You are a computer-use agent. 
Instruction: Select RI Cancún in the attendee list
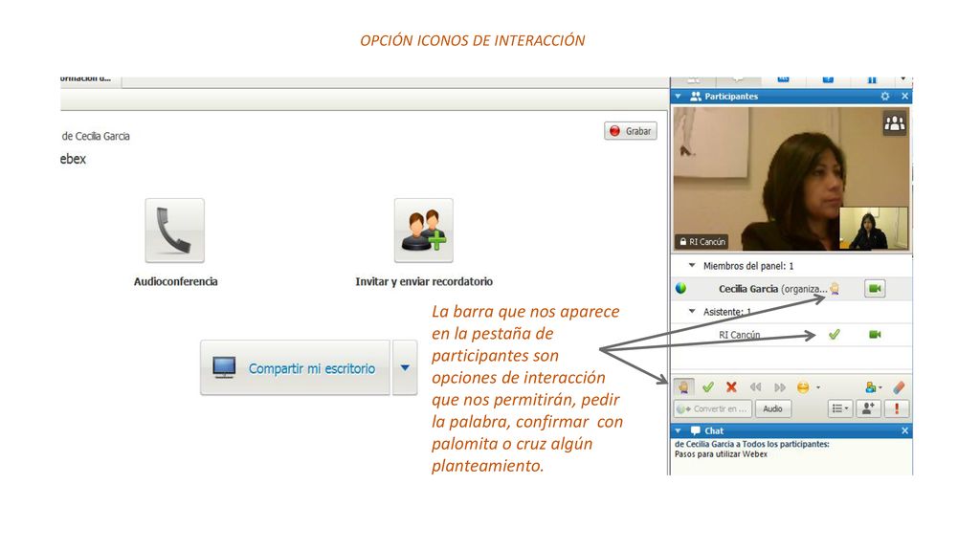click(791, 335)
